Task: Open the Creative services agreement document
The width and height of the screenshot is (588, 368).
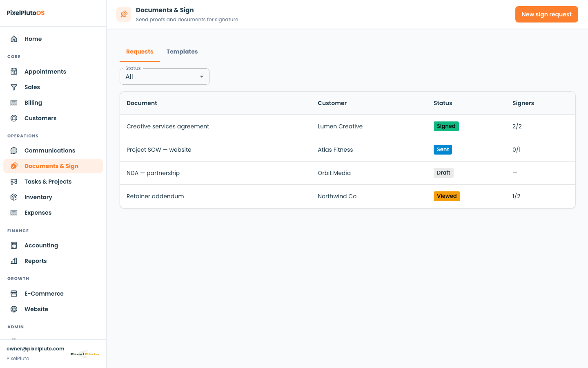Action: pos(168,126)
